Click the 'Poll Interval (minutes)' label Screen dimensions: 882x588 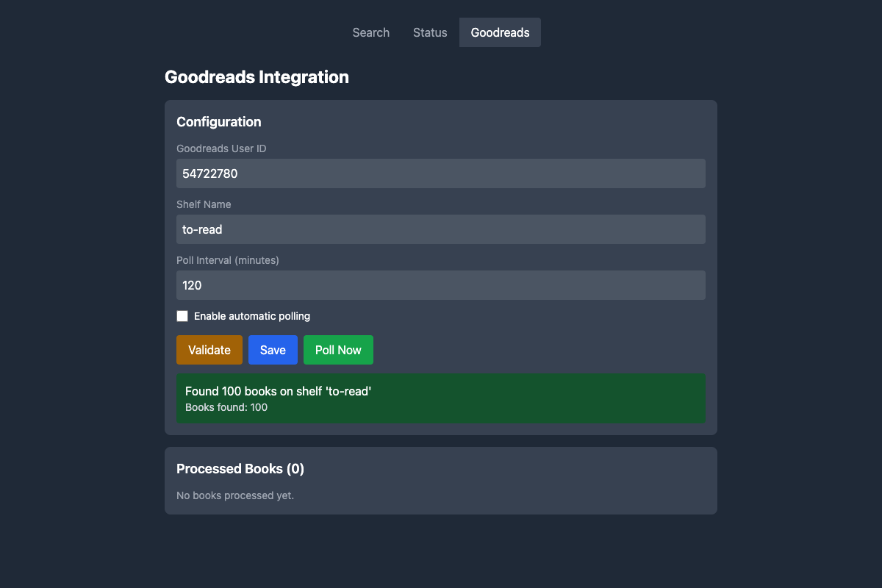(x=228, y=260)
